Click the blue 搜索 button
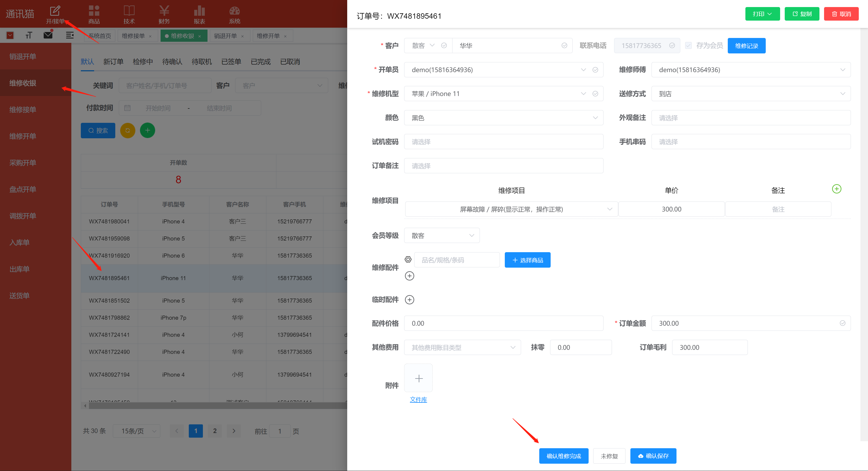Image resolution: width=868 pixels, height=471 pixels. click(x=98, y=130)
